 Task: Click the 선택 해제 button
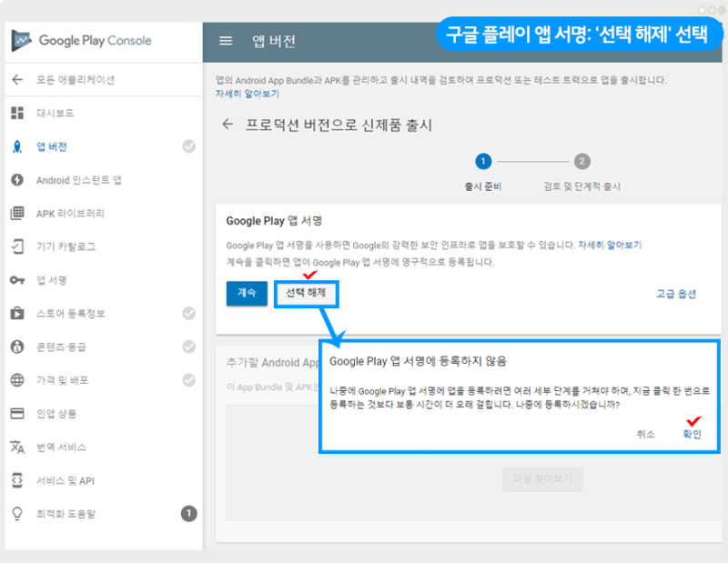click(x=306, y=294)
